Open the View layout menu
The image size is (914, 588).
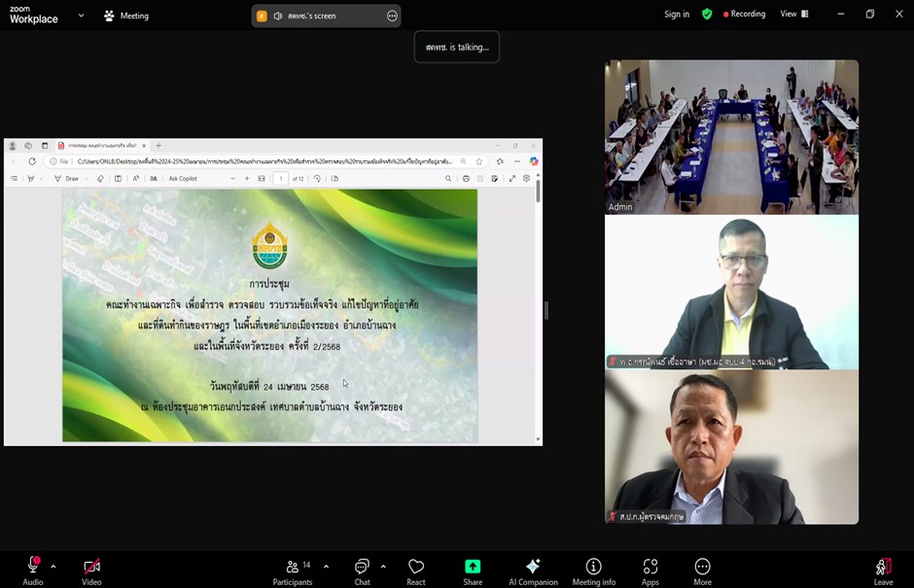[x=794, y=14]
